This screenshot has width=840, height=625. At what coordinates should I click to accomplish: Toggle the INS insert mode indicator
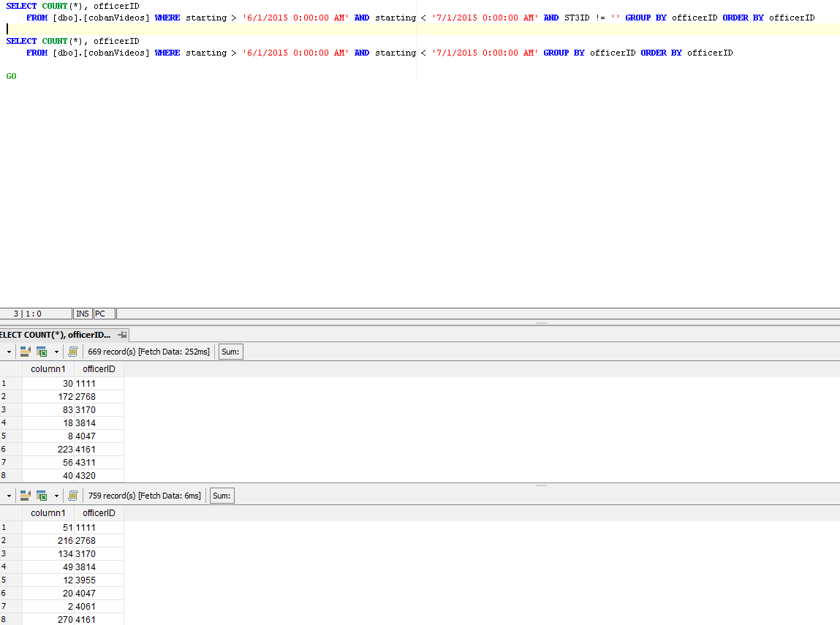tap(82, 313)
